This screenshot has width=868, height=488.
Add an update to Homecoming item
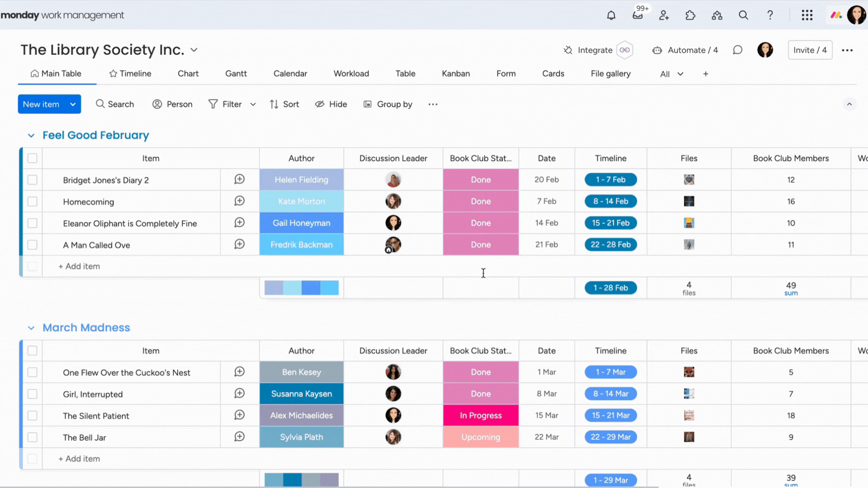[240, 201]
